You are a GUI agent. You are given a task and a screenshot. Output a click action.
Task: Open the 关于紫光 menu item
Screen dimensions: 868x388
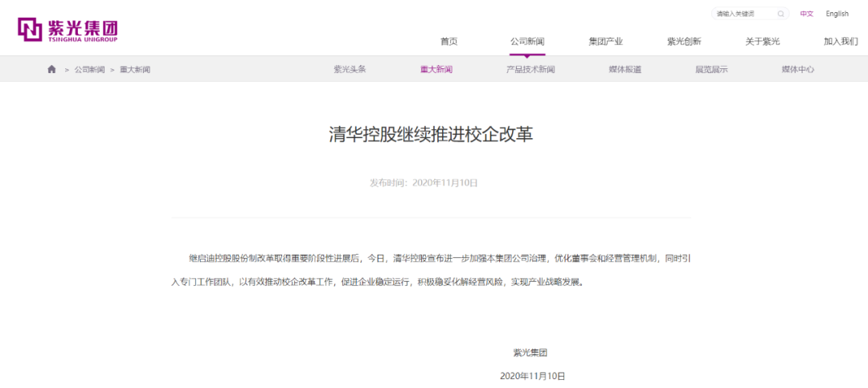[x=762, y=42]
